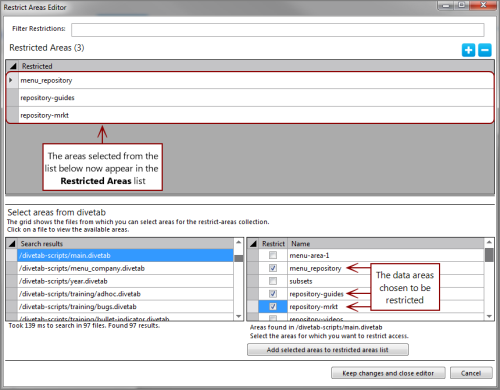Click the Filter Restrictions input field
Screen dimensions: 500x390
(278, 30)
